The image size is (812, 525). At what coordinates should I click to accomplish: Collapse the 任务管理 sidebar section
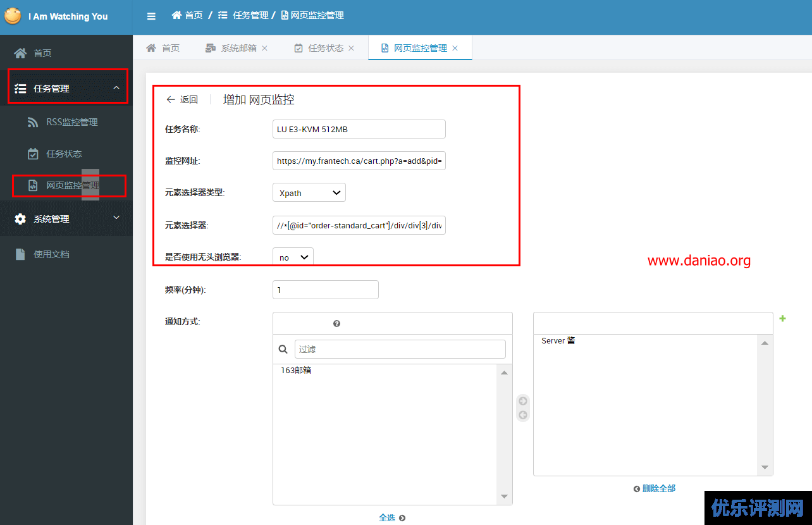(116, 88)
